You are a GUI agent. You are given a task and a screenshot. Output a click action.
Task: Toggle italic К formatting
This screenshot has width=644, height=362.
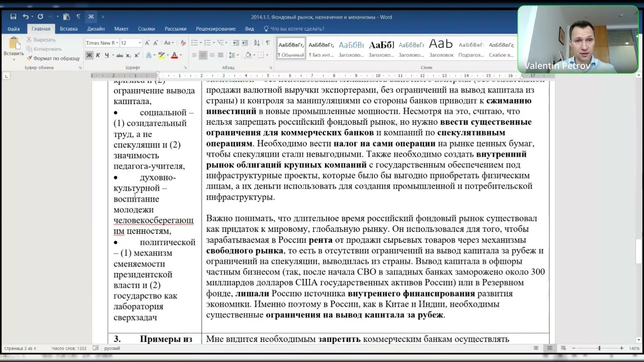point(98,55)
